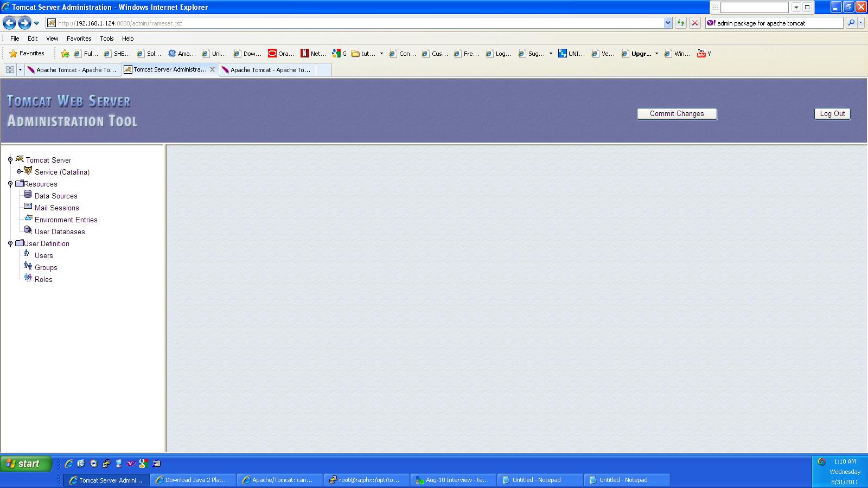Screen dimensions: 868x488
Task: Switch to the third Apache Tomcat tab
Action: [267, 70]
